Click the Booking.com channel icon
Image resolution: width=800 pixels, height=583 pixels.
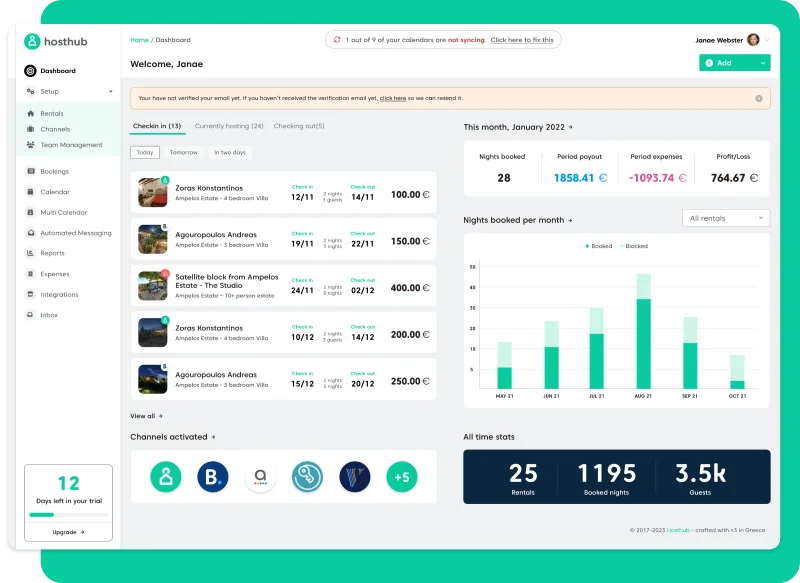coord(213,477)
